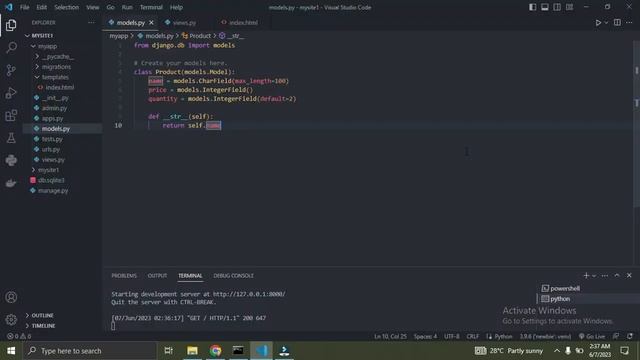The height and width of the screenshot is (360, 640).
Task: Click the Ln 10, Col 25 indicator
Action: pos(390,336)
